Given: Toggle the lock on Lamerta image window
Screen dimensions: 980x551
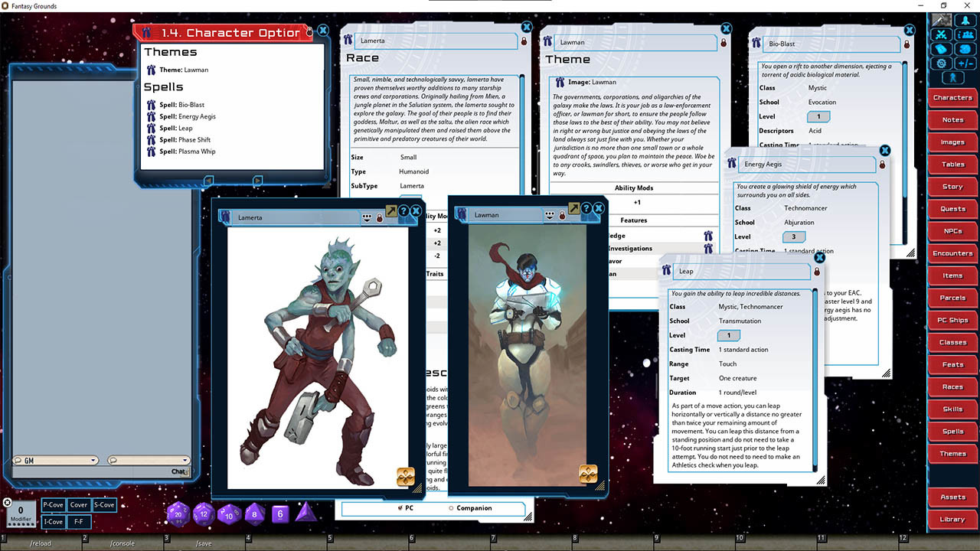Looking at the screenshot, I should pos(379,218).
